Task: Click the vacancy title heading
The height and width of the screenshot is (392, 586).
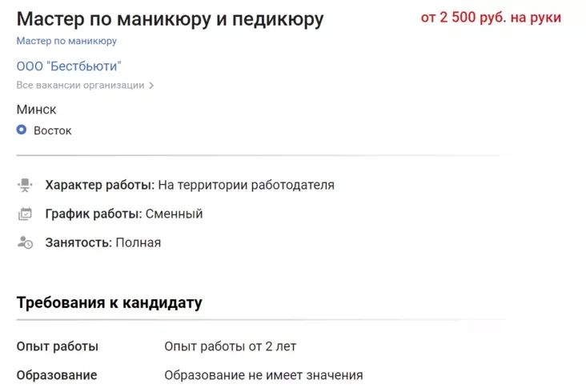Action: click(170, 19)
